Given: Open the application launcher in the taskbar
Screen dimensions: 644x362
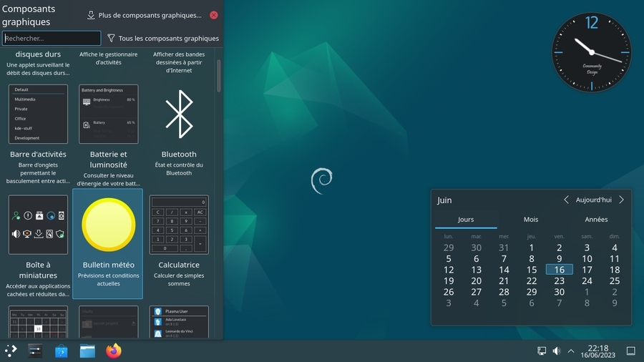Looking at the screenshot, I should (x=11, y=351).
